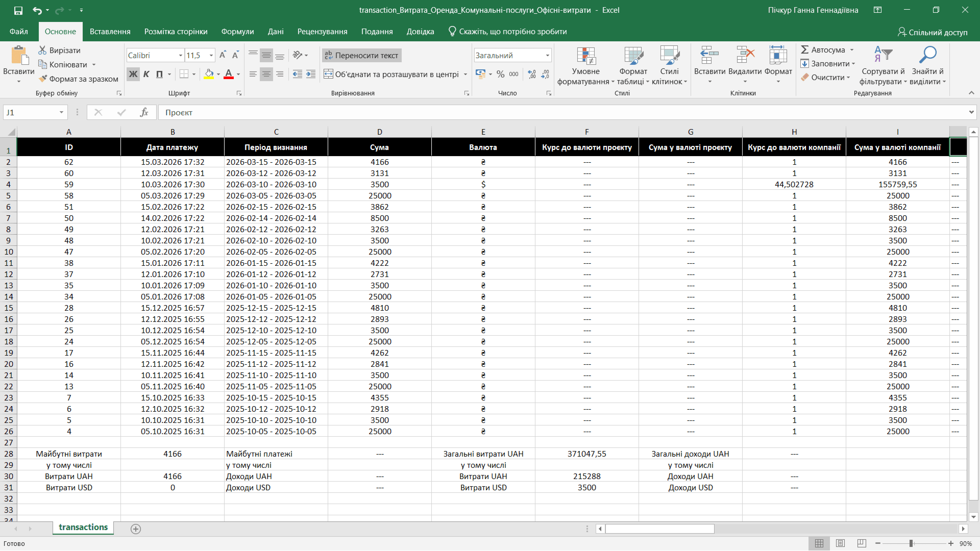Undo the last action

pyautogui.click(x=37, y=10)
